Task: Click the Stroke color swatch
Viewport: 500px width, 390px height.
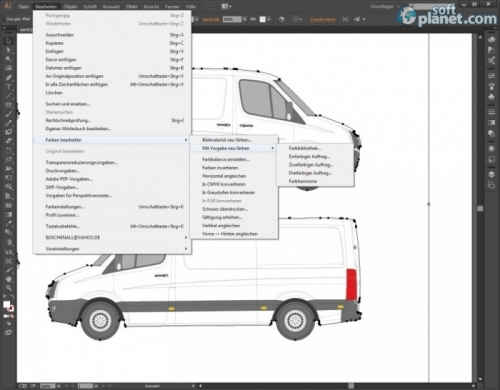Action: click(x=11, y=308)
